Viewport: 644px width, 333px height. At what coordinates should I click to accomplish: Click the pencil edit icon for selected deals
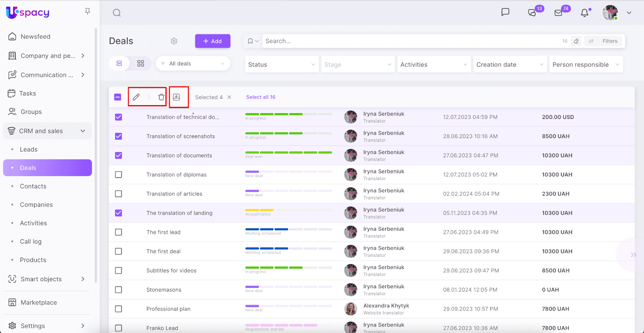[136, 97]
